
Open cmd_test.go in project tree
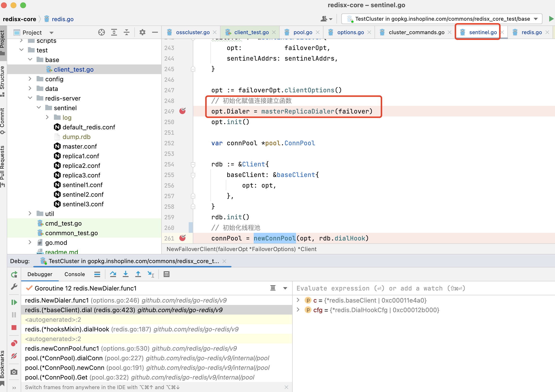point(63,223)
